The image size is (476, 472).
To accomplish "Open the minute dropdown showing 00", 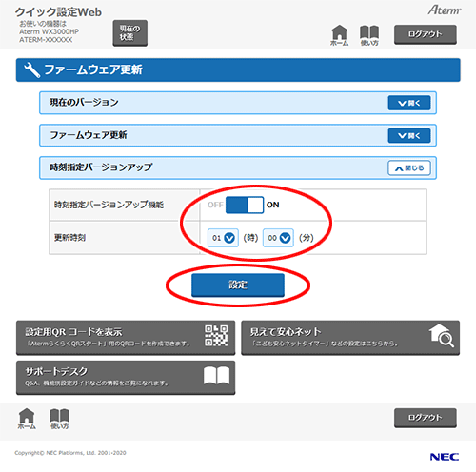I will tap(278, 238).
